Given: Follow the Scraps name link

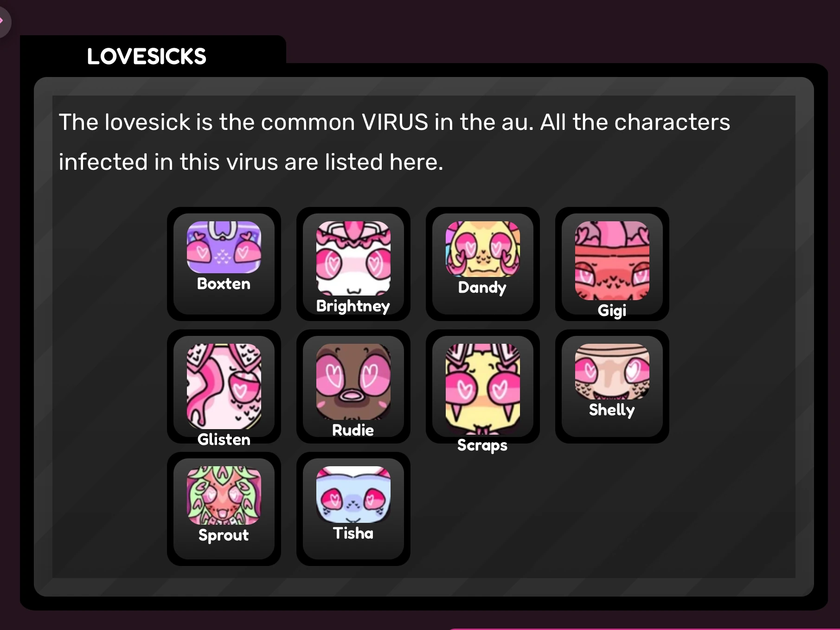Looking at the screenshot, I should coord(482,445).
